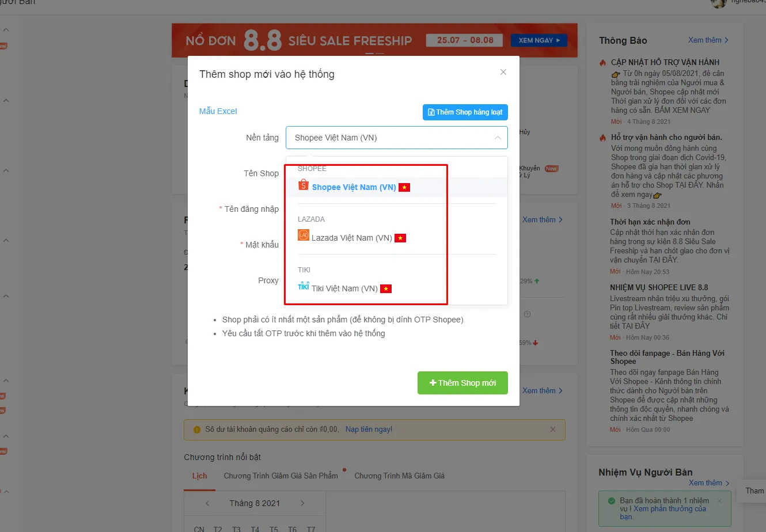This screenshot has height=532, width=766.
Task: Go to previous month before Tháng 8 2021
Action: [207, 503]
